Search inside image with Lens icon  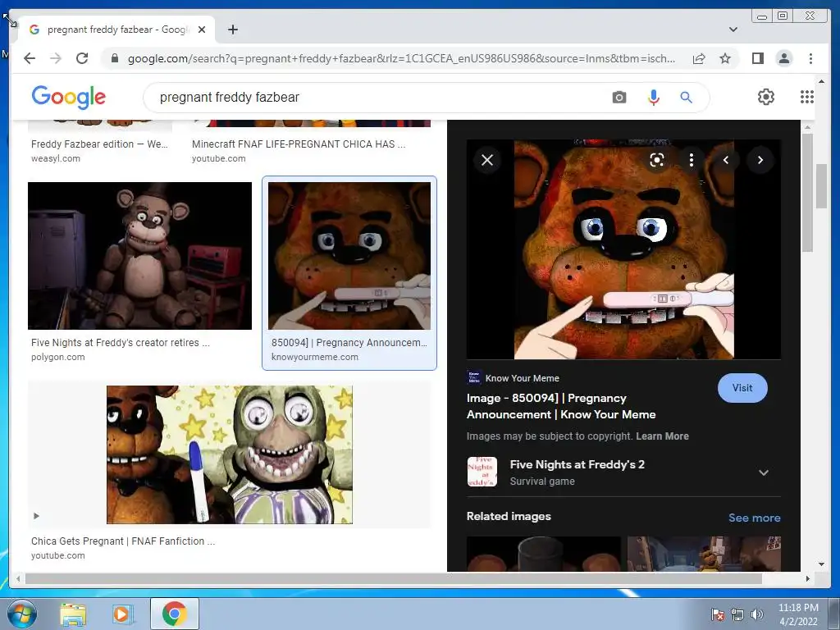(657, 160)
